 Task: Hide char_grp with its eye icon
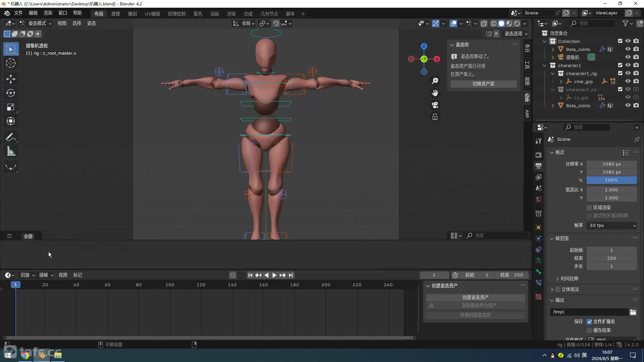coord(628,81)
